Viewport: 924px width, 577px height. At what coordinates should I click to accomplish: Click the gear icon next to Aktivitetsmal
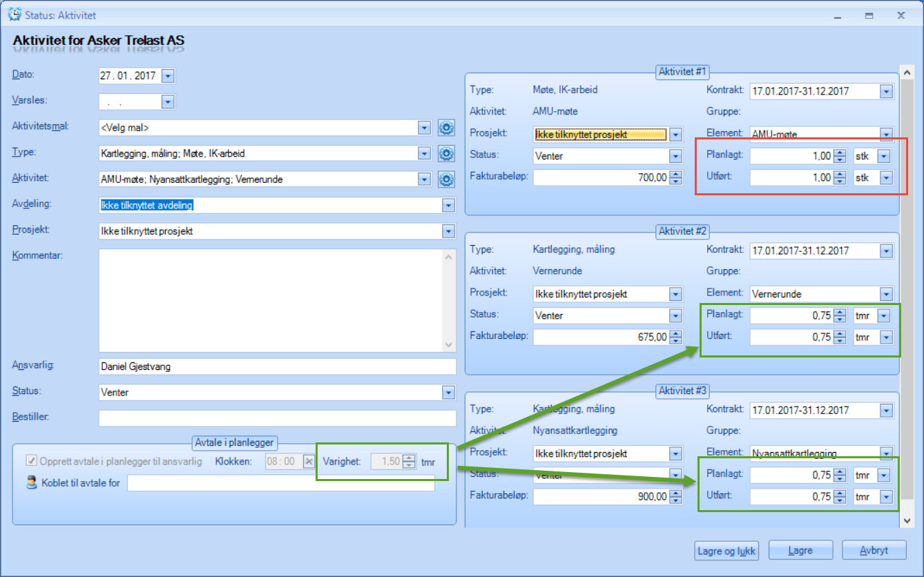coord(446,128)
